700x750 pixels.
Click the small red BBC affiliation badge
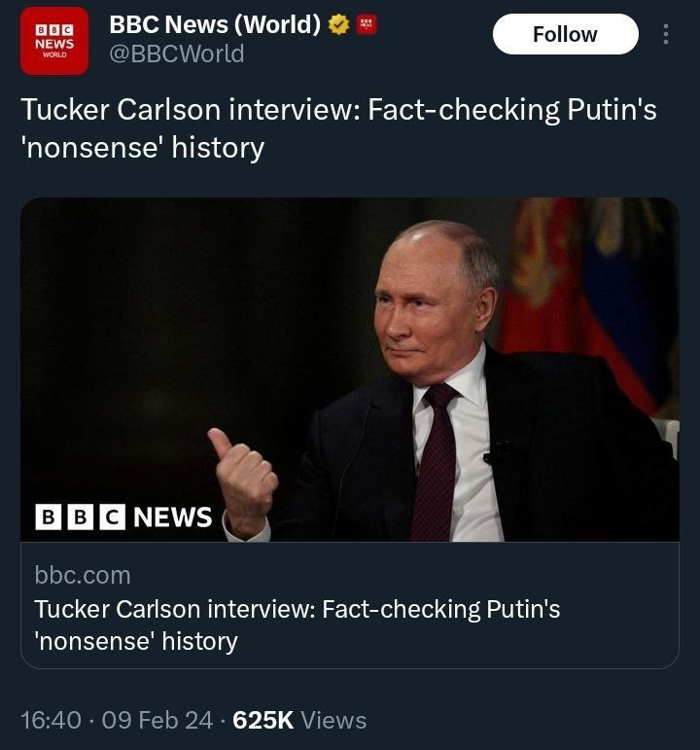pyautogui.click(x=367, y=24)
